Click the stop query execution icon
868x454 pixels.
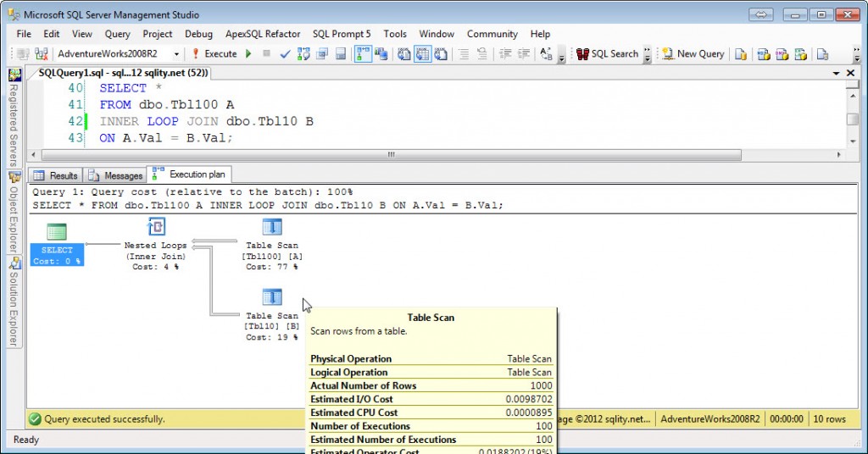[x=266, y=53]
